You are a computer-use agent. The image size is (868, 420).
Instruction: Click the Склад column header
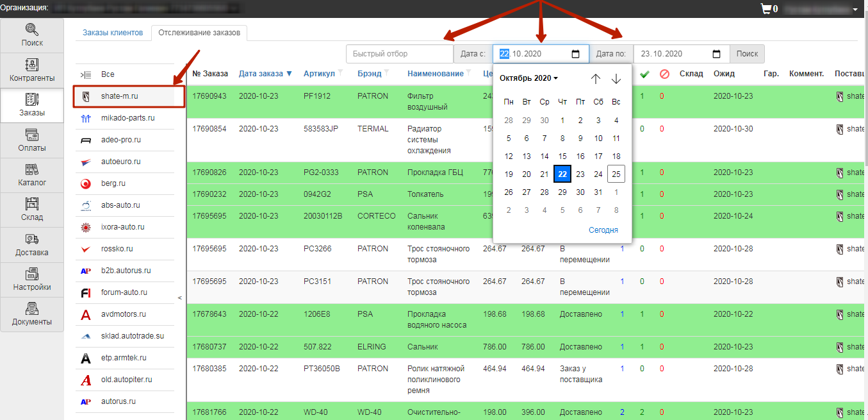pos(691,74)
